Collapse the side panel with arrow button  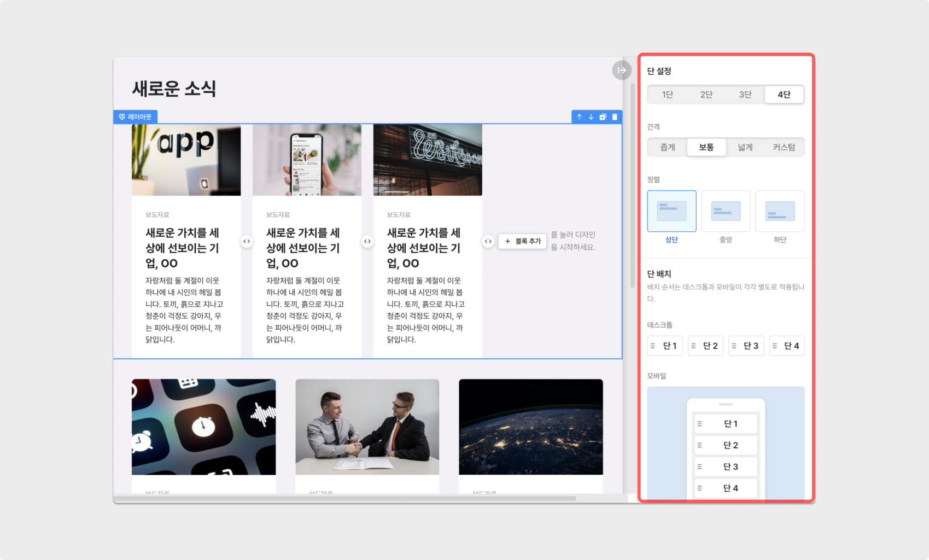pos(622,71)
